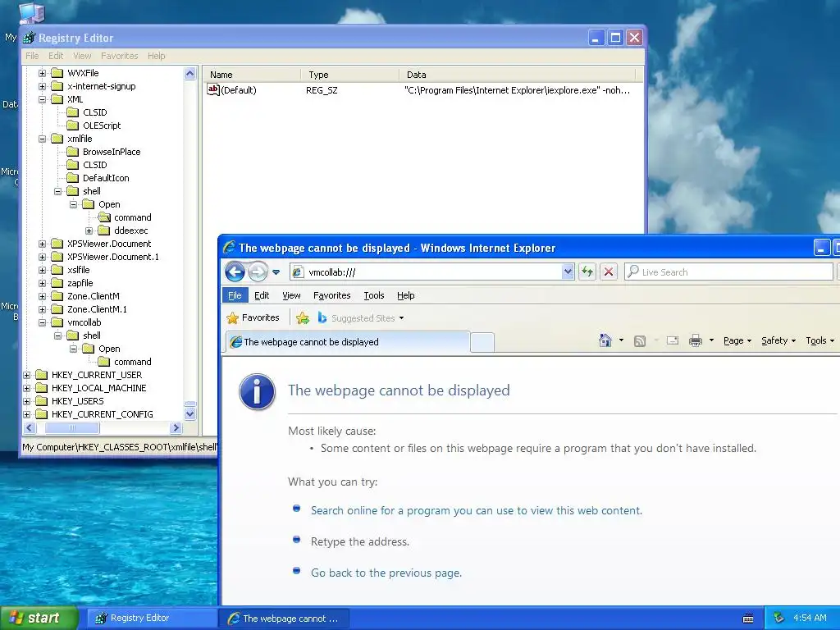Click the (Default) string value icon
Image resolution: width=840 pixels, height=630 pixels.
tap(213, 90)
